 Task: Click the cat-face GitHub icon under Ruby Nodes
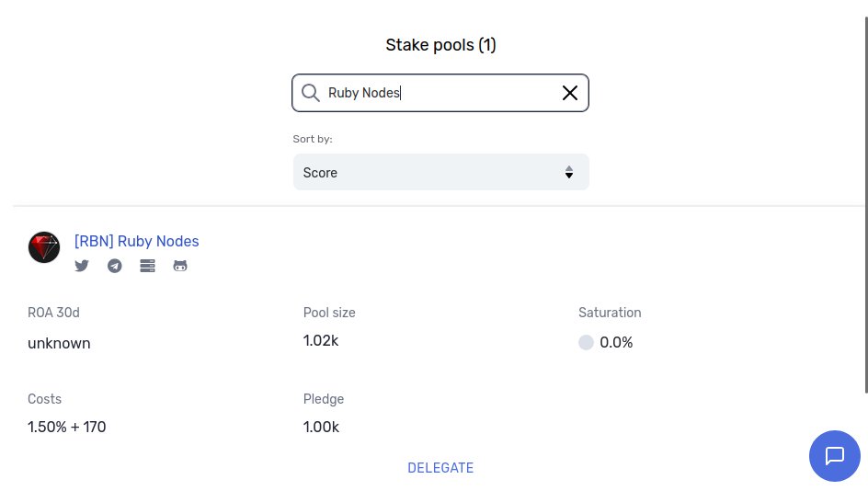click(x=180, y=266)
